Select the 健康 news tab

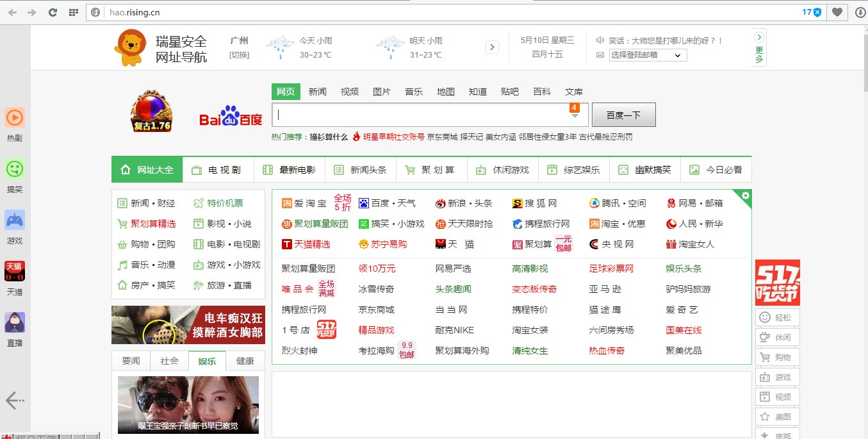click(x=245, y=361)
